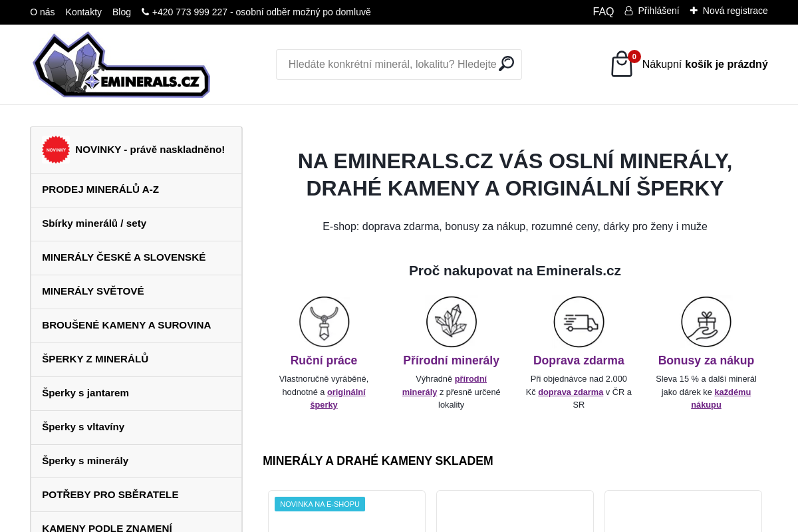
Task: Open Kontakty page
Action: click(84, 12)
